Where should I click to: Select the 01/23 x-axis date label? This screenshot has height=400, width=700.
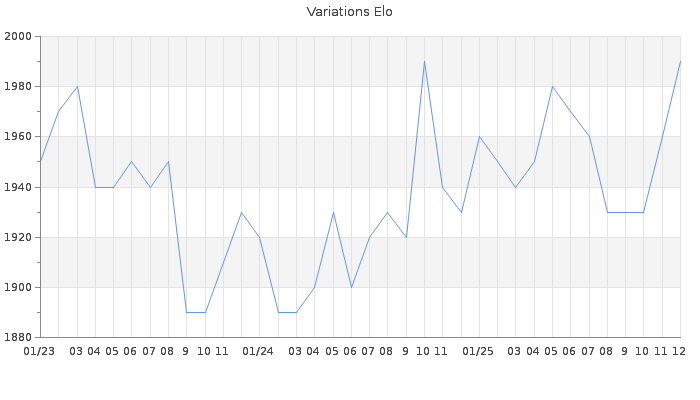(39, 351)
